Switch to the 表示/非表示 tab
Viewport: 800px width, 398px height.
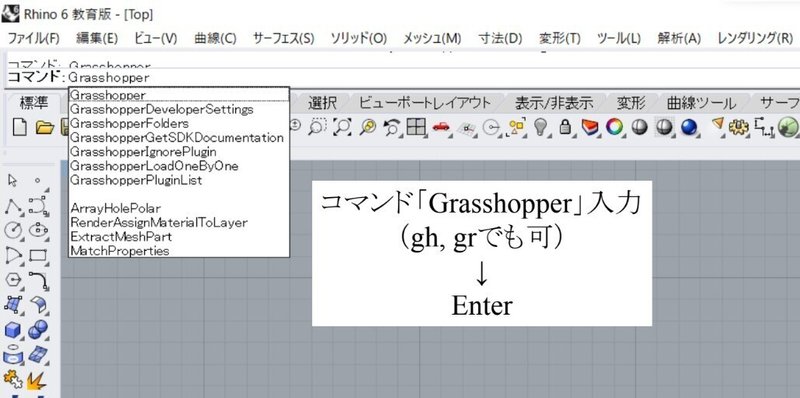click(x=554, y=103)
